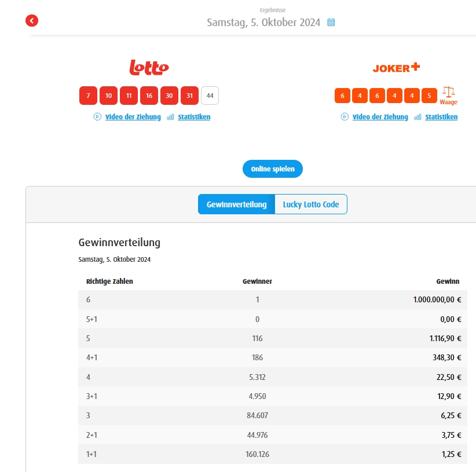Click winners count '44.976'
This screenshot has width=476, height=472.
[x=258, y=436]
